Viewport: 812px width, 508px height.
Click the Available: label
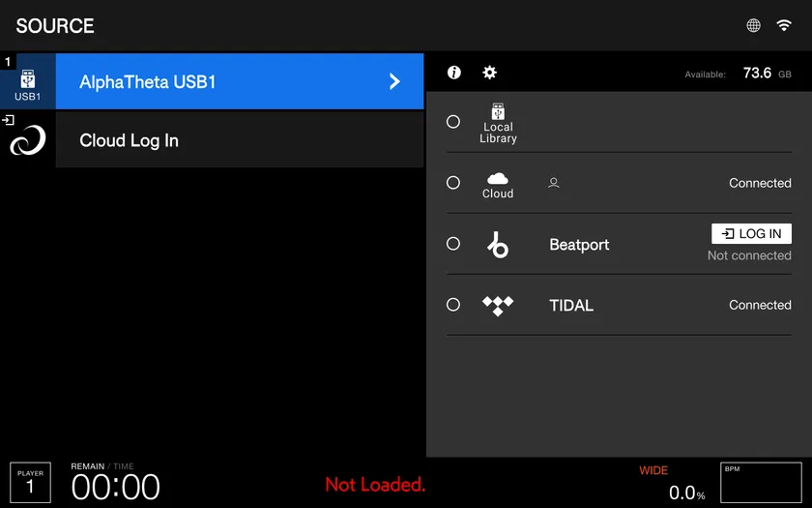(705, 75)
